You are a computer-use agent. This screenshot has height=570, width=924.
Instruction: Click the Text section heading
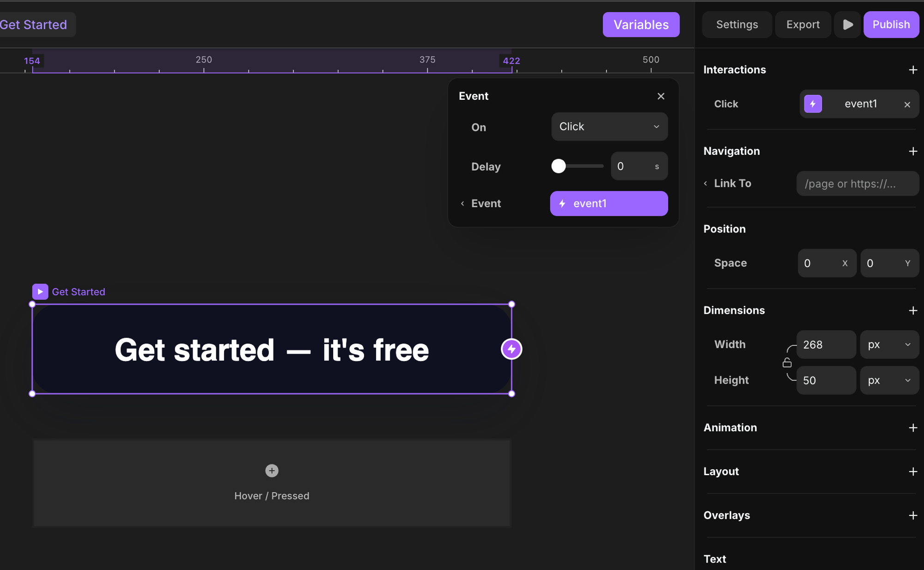click(715, 559)
